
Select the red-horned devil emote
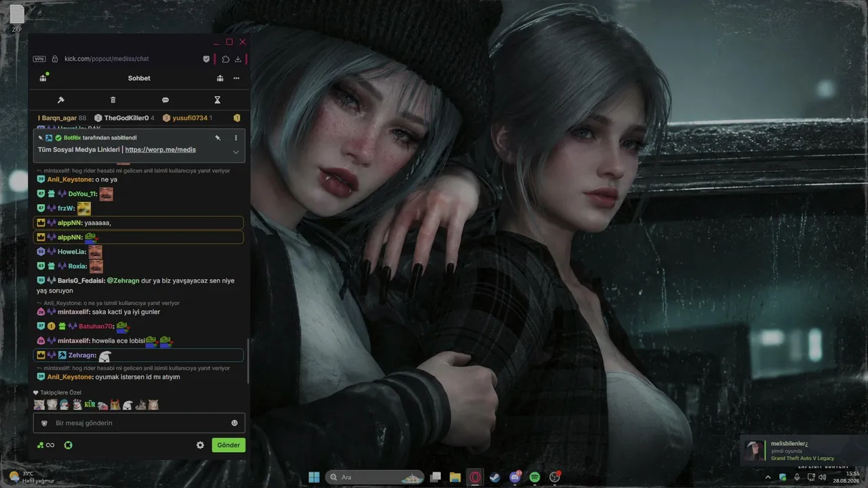pos(115,405)
